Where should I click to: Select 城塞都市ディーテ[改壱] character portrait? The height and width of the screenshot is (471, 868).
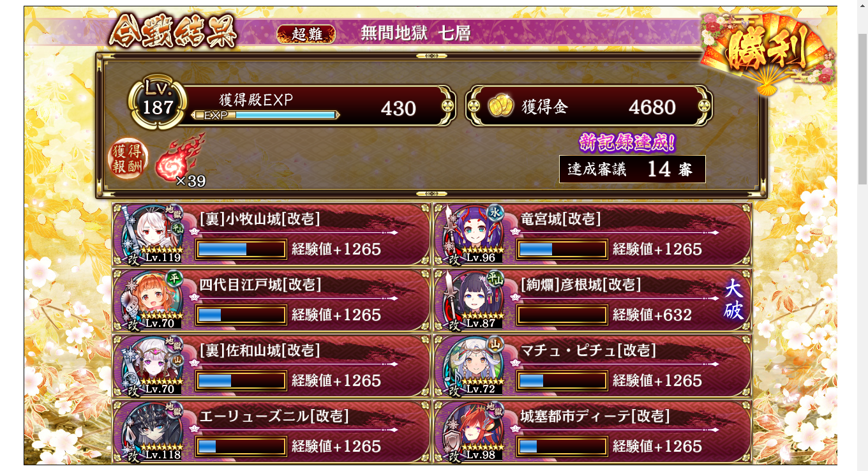pos(474,431)
